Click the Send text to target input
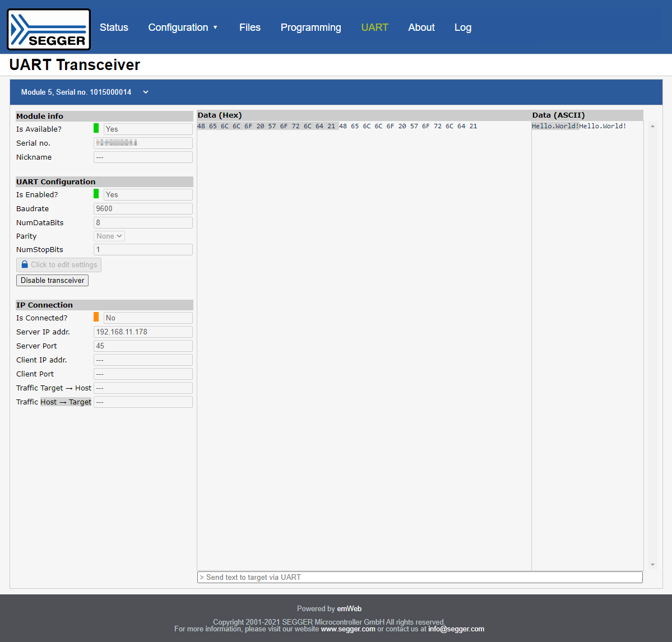672x642 pixels. pos(420,578)
